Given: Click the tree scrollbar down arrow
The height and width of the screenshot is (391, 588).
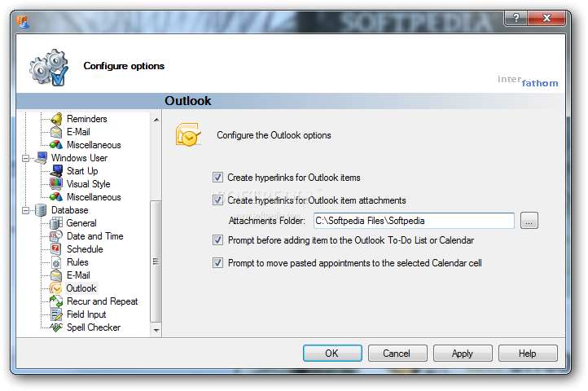Looking at the screenshot, I should coord(156,331).
